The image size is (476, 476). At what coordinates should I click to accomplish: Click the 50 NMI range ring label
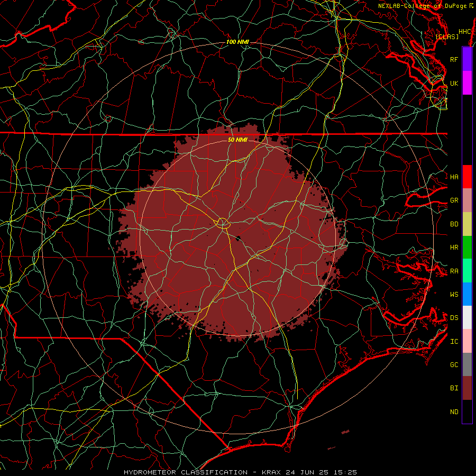point(237,140)
